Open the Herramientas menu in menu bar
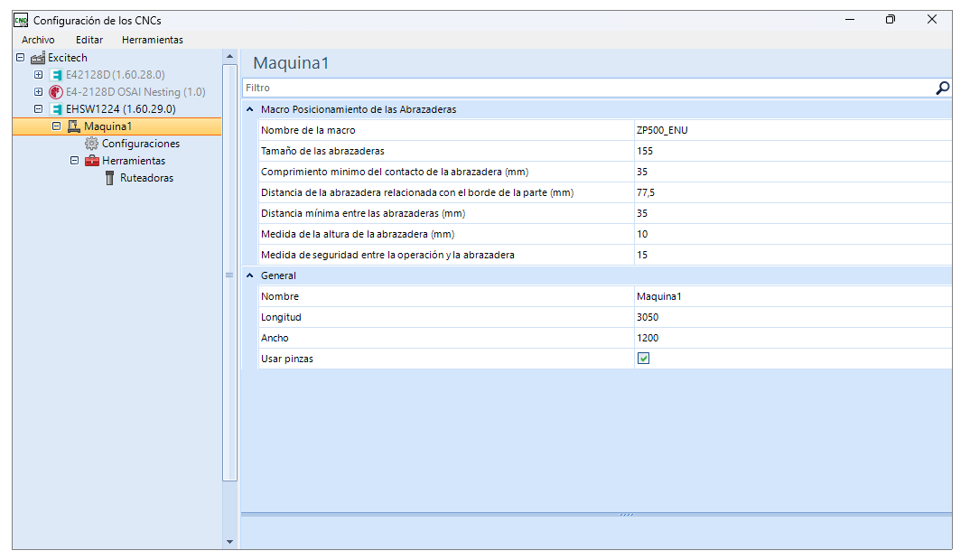 (152, 41)
